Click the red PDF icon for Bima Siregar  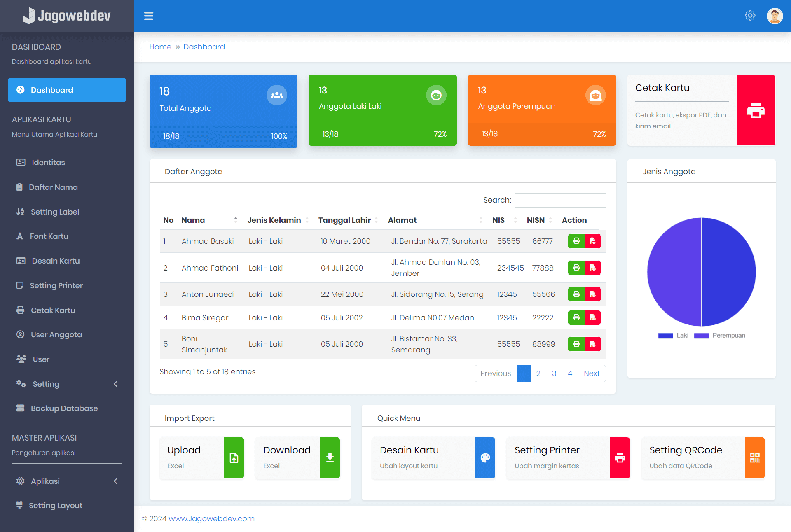(x=592, y=317)
